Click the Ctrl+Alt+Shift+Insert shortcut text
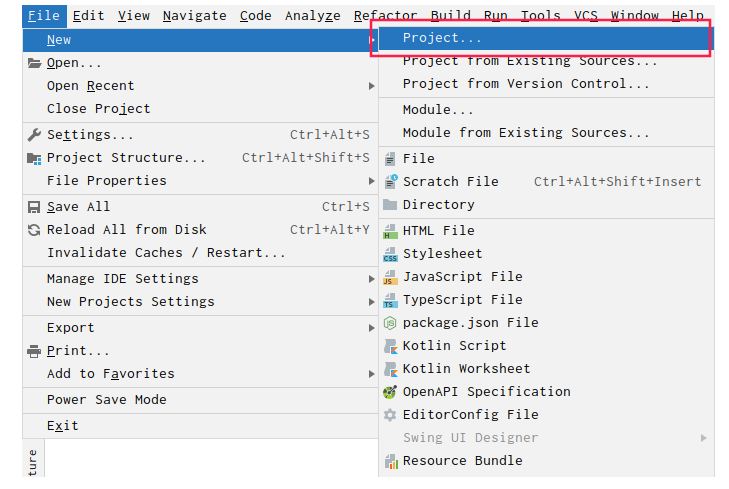This screenshot has height=489, width=729. [617, 182]
